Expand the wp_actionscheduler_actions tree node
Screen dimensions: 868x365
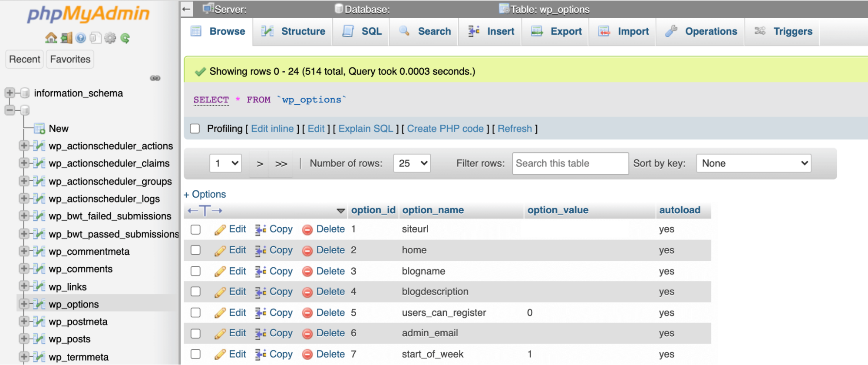(x=24, y=146)
